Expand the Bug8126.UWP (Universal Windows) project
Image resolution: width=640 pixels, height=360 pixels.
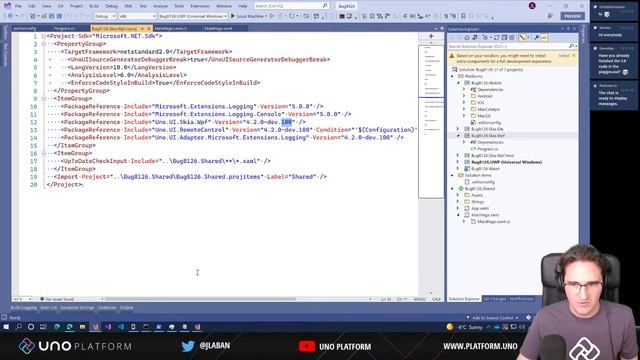(458, 162)
